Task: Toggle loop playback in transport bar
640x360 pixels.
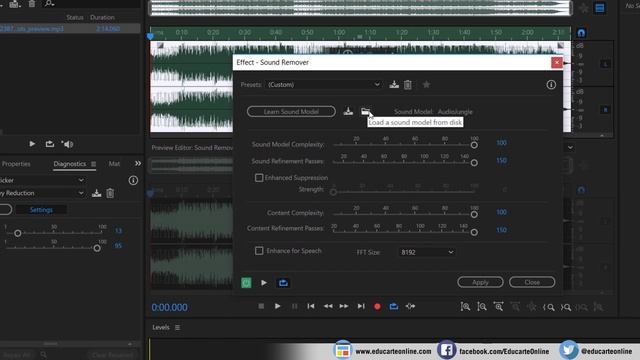Action: pyautogui.click(x=393, y=306)
